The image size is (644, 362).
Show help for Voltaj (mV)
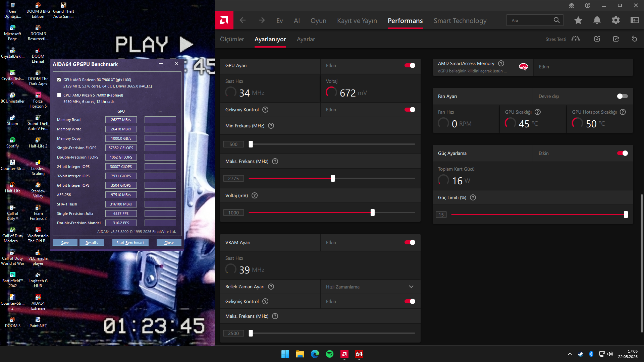point(255,195)
